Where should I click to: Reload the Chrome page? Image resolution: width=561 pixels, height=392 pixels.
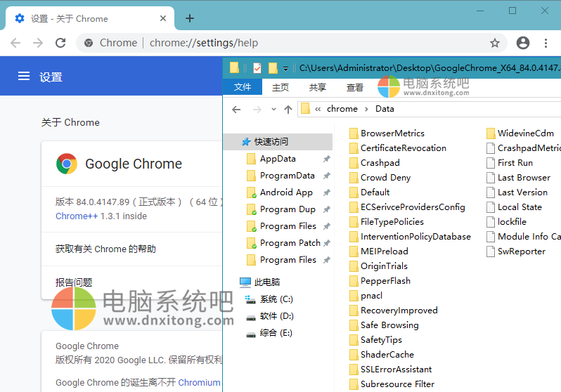click(60, 43)
